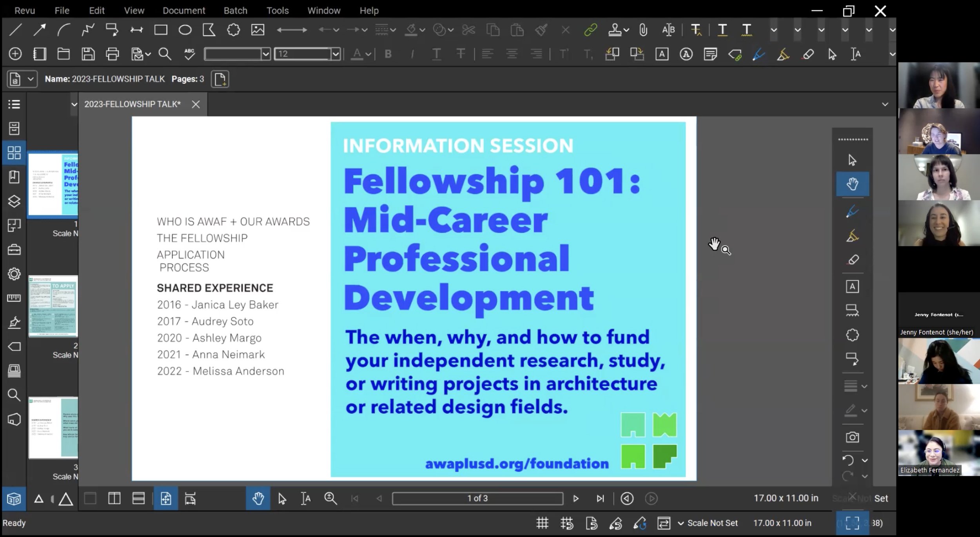Click Undo in the right tool strip
The height and width of the screenshot is (537, 980).
tap(848, 460)
